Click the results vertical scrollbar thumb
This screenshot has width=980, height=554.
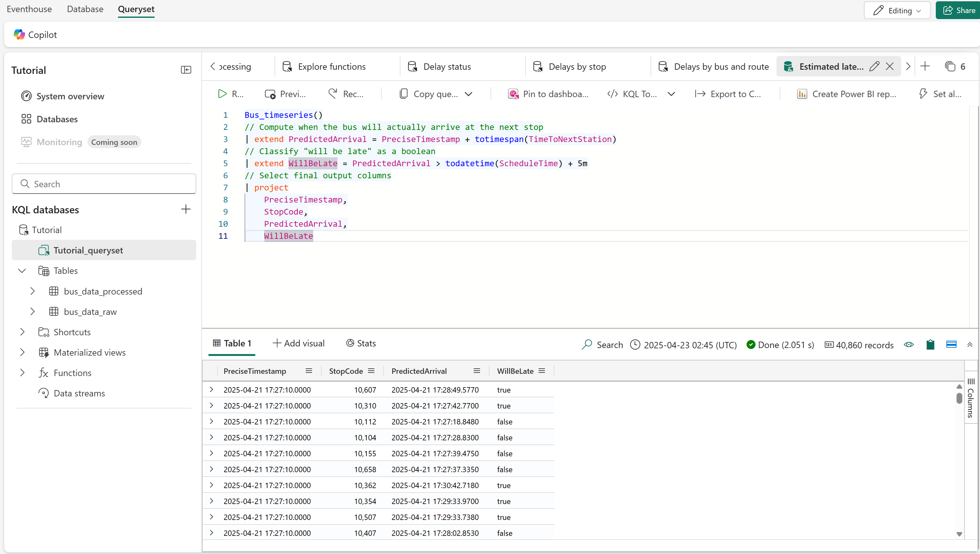tap(959, 398)
